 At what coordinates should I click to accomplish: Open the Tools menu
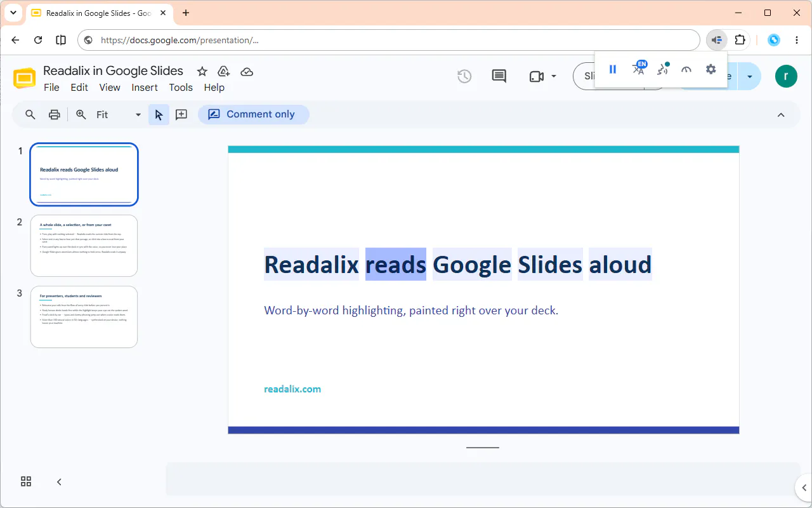(181, 88)
